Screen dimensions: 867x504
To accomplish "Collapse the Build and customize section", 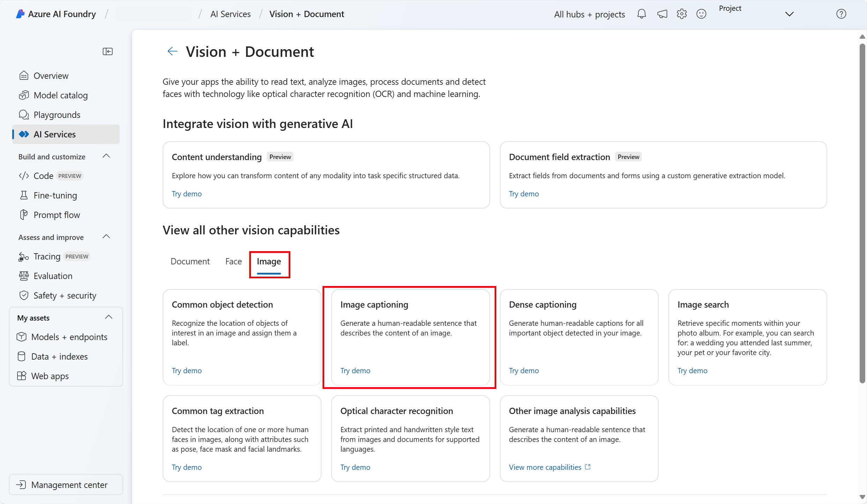I will coord(106,156).
